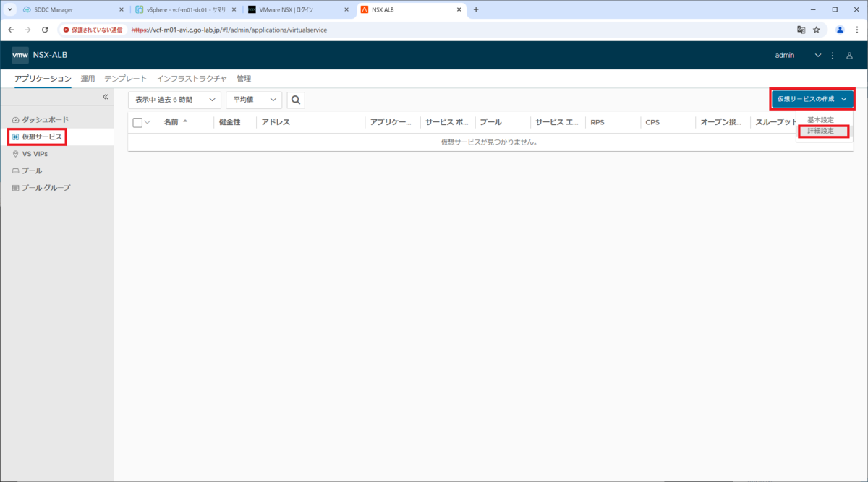Close the SDDC Manager tab
Screen dimensions: 868x482
pos(122,9)
